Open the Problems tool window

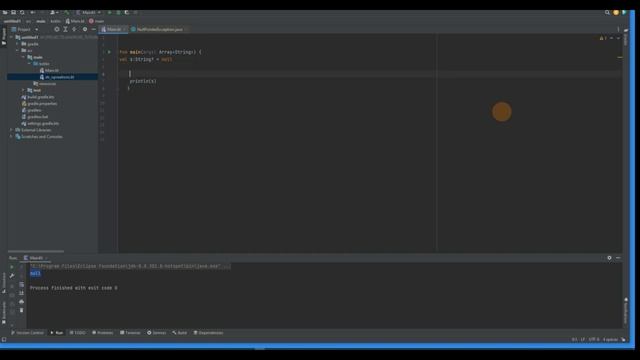pyautogui.click(x=103, y=333)
